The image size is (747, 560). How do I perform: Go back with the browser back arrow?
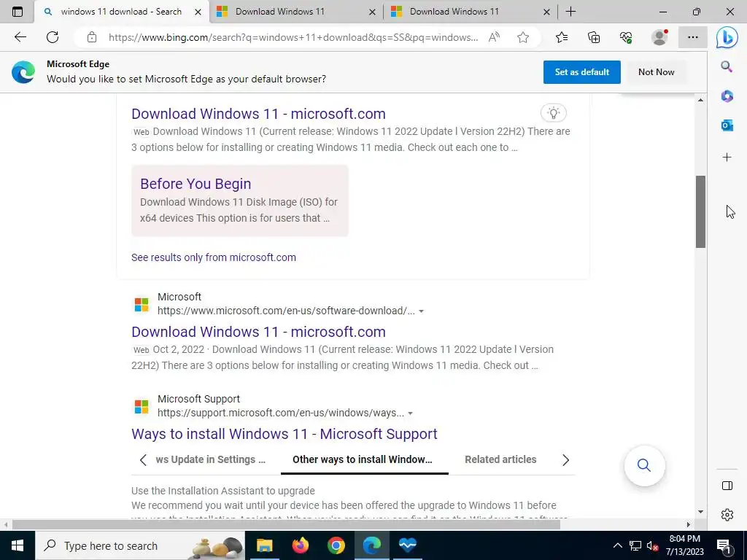point(20,37)
